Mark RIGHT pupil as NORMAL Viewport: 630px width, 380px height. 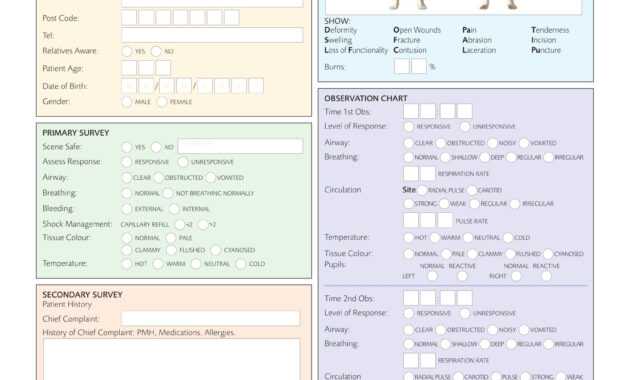pos(517,276)
